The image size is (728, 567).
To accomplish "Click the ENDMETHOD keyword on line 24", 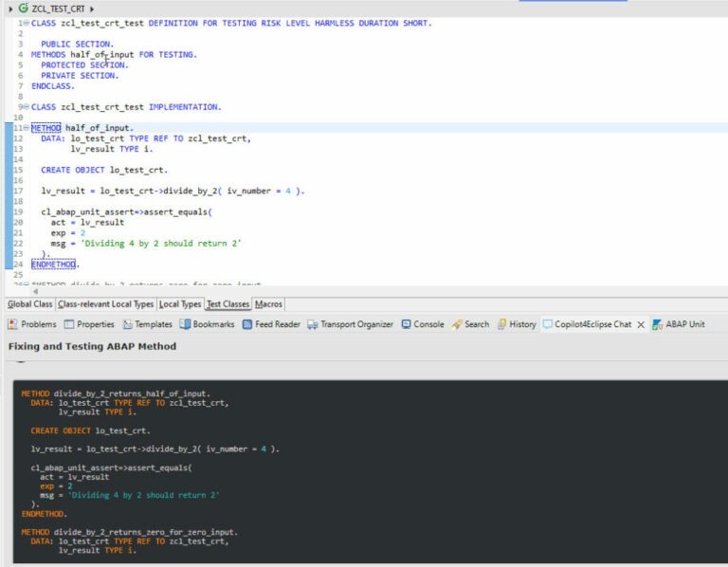I will [x=53, y=265].
